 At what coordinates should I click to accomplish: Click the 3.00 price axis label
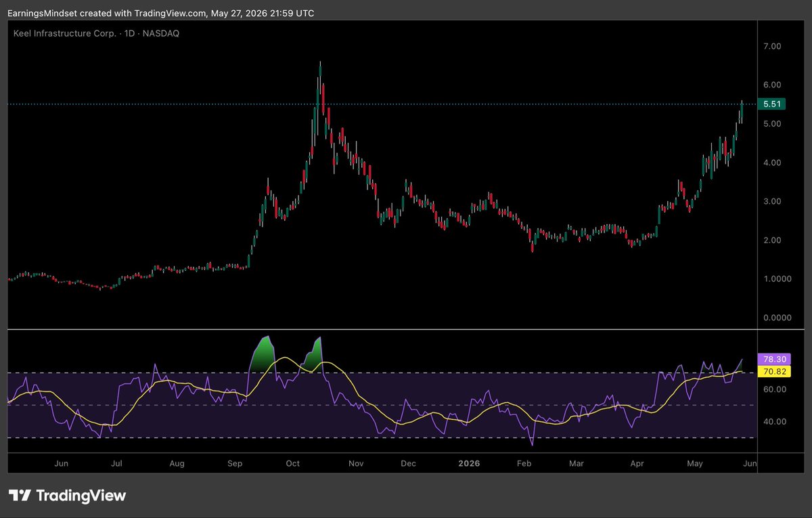pos(772,202)
